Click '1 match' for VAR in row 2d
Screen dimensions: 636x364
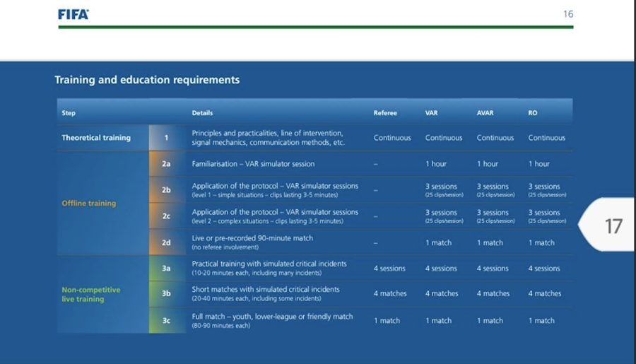click(x=438, y=242)
